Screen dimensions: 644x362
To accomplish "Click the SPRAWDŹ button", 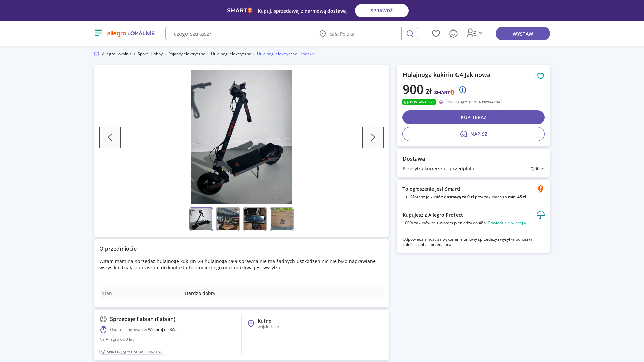I will [382, 11].
